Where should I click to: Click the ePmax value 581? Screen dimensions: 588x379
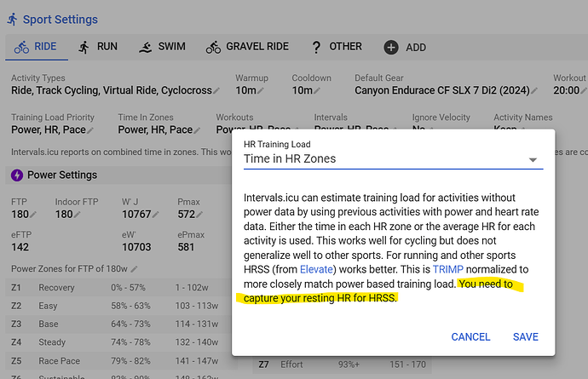coord(186,248)
